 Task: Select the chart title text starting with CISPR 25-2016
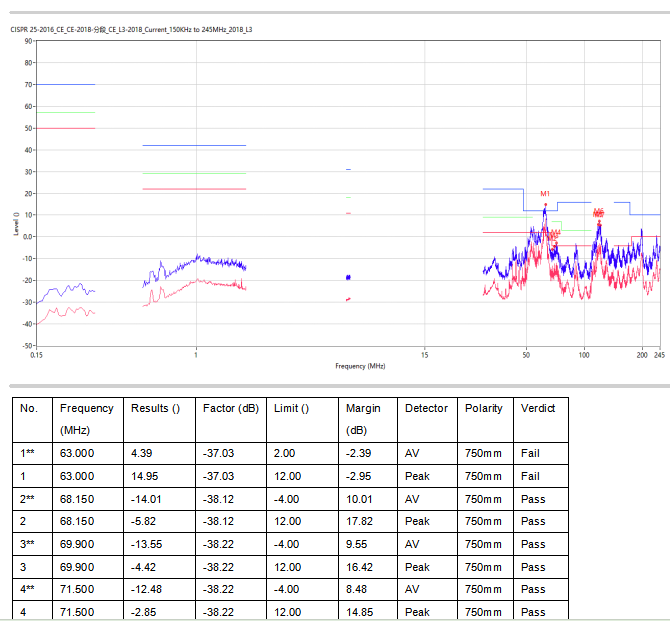pyautogui.click(x=131, y=29)
